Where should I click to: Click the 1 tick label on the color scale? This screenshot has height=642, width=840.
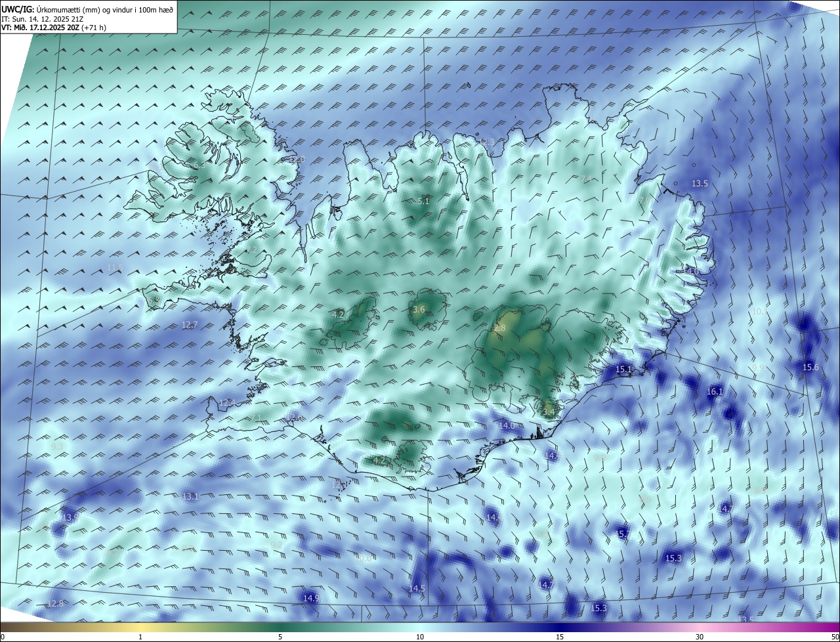point(140,637)
